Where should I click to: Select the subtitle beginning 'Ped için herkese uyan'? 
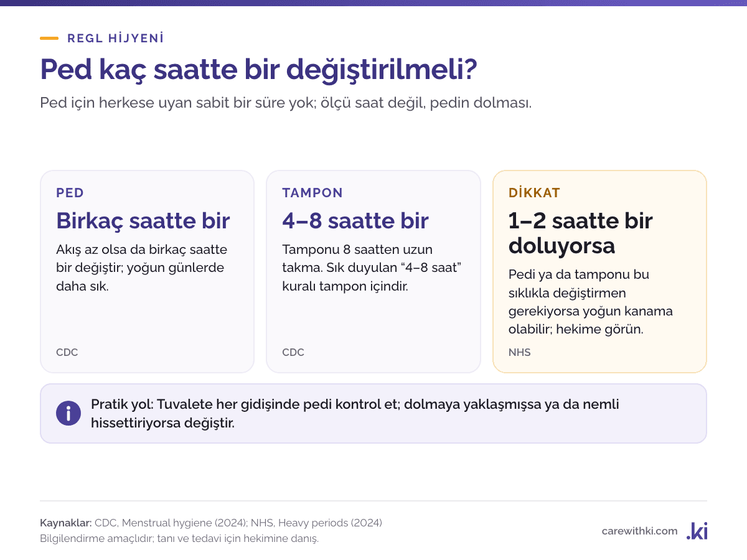pos(286,103)
